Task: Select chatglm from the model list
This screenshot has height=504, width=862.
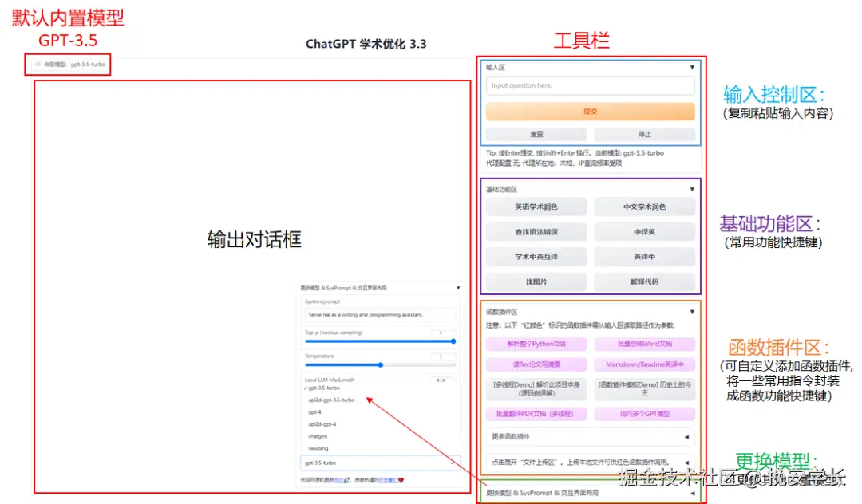Action: [318, 436]
